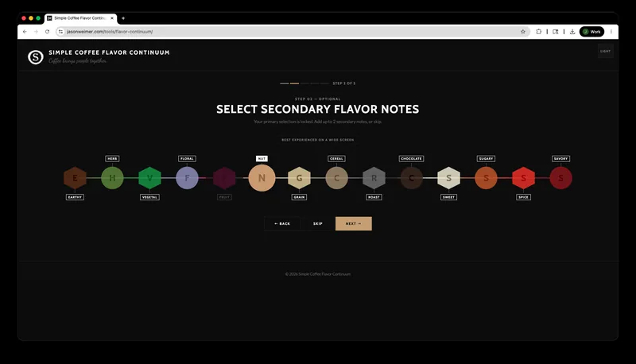View site information icon in address bar
Image resolution: width=636 pixels, height=364 pixels.
point(61,32)
